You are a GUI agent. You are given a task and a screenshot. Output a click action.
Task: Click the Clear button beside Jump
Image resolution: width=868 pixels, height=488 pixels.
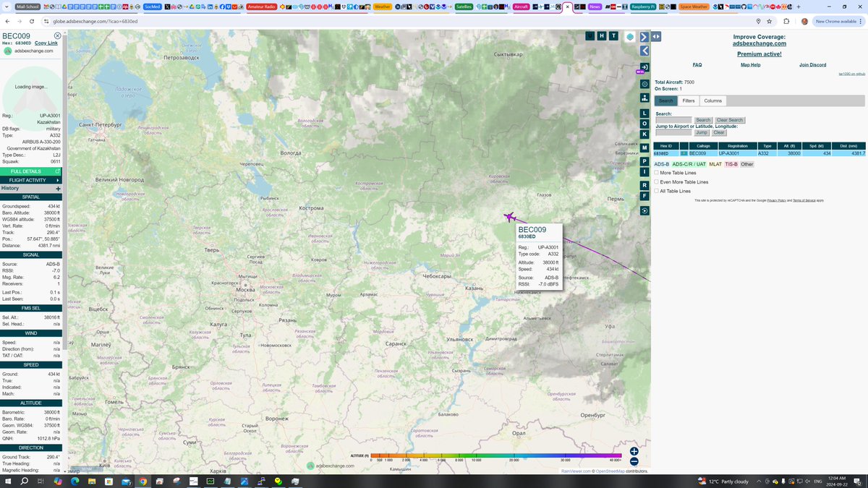coord(719,133)
